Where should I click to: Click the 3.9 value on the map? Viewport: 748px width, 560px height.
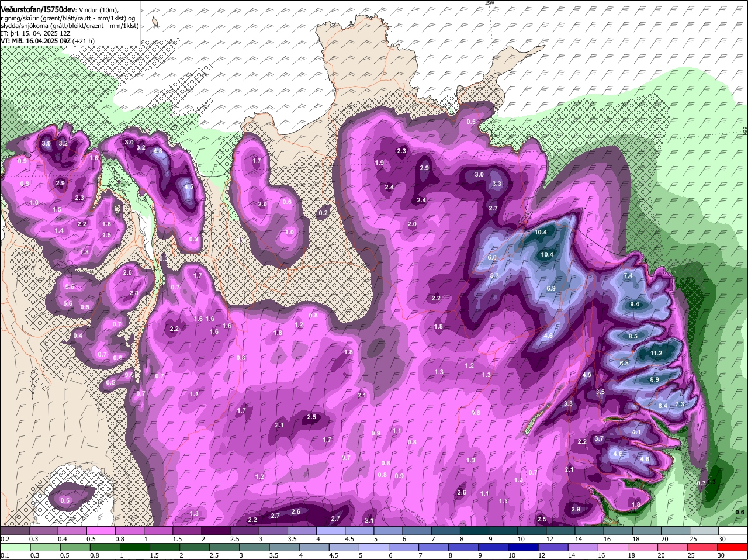(x=47, y=143)
